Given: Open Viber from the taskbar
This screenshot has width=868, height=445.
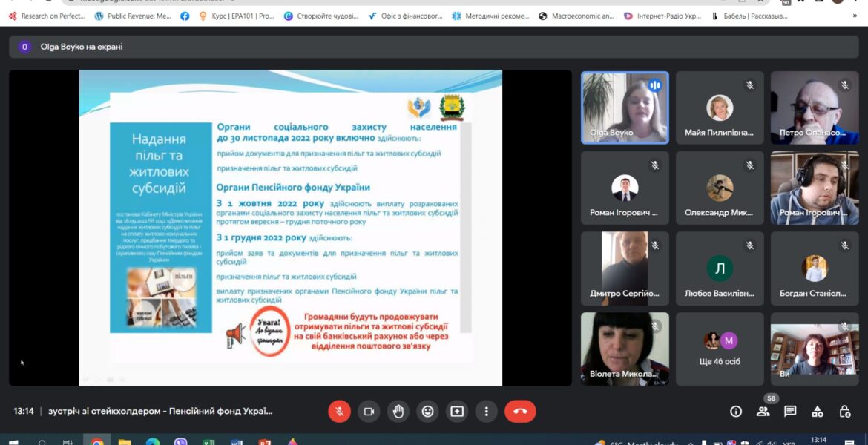Looking at the screenshot, I should pos(180,441).
